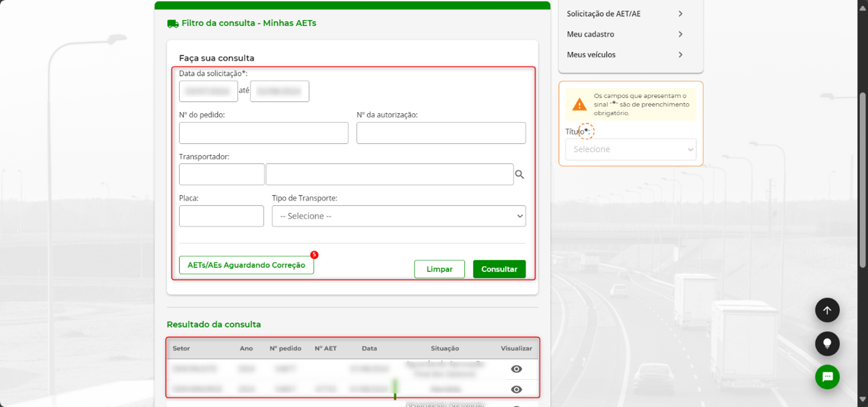Open AETs/AEs Aguardando Correção
This screenshot has width=868, height=407.
246,265
